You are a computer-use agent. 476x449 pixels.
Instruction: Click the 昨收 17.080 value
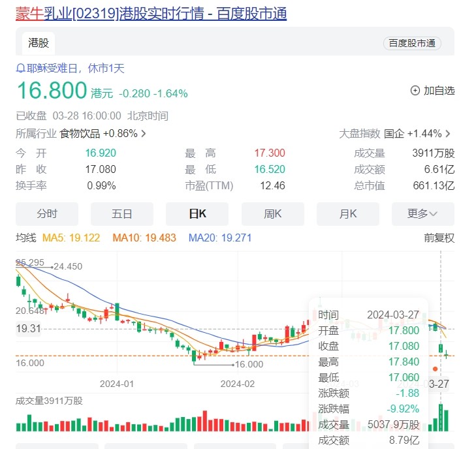[x=101, y=169]
